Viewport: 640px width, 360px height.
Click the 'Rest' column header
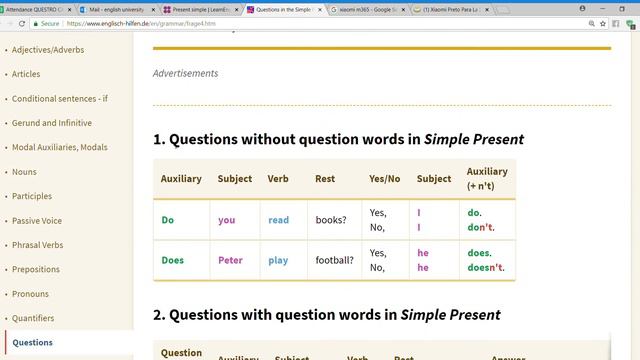click(325, 179)
